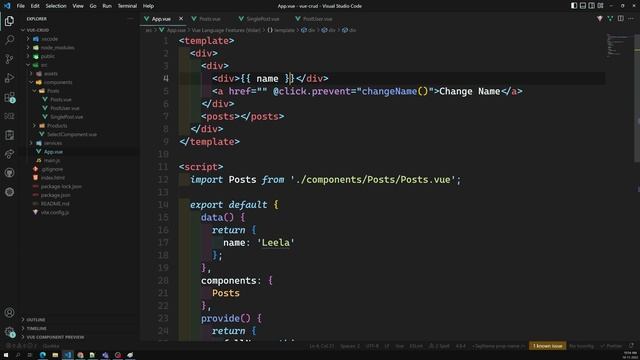640x360 pixels.
Task: Open the Explorer view in activity bar
Action: pos(9,21)
